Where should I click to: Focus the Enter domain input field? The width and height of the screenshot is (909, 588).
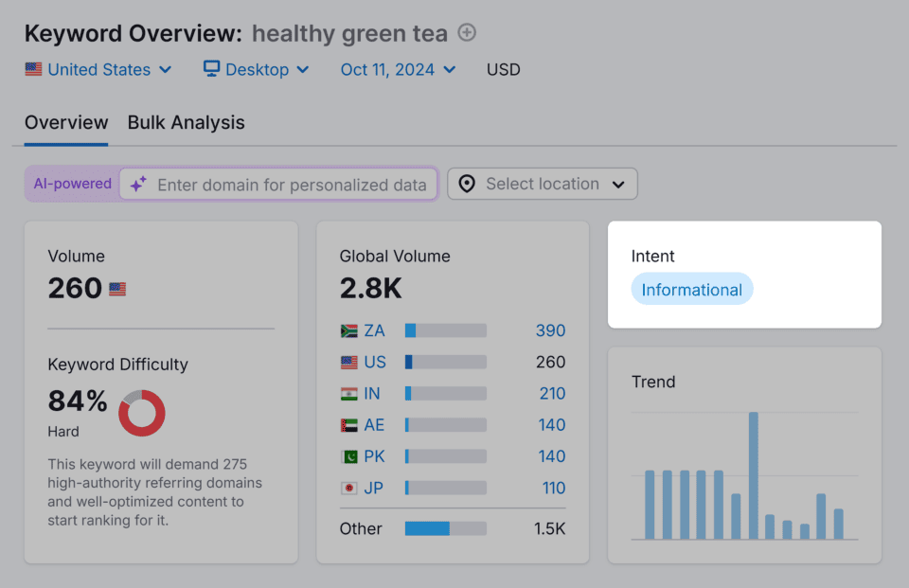292,185
